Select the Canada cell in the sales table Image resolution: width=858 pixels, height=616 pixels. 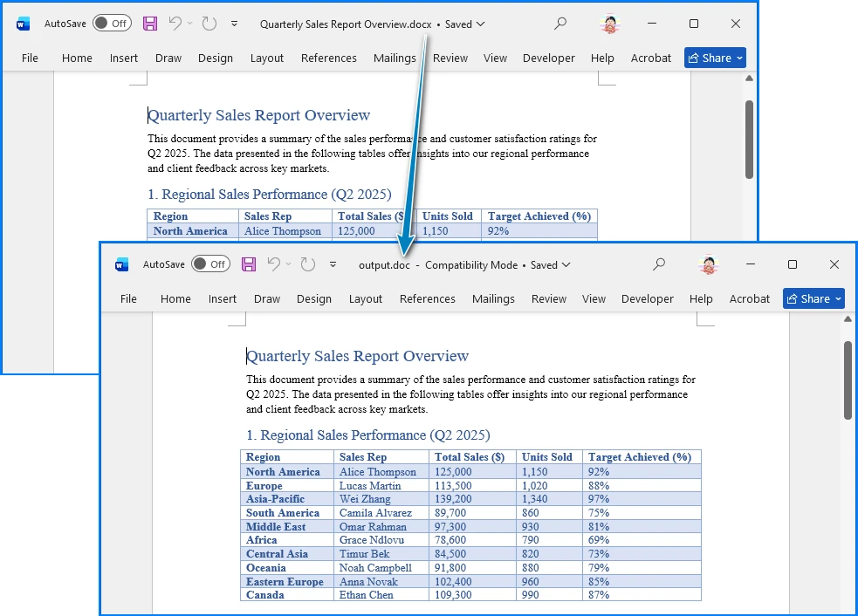(265, 595)
